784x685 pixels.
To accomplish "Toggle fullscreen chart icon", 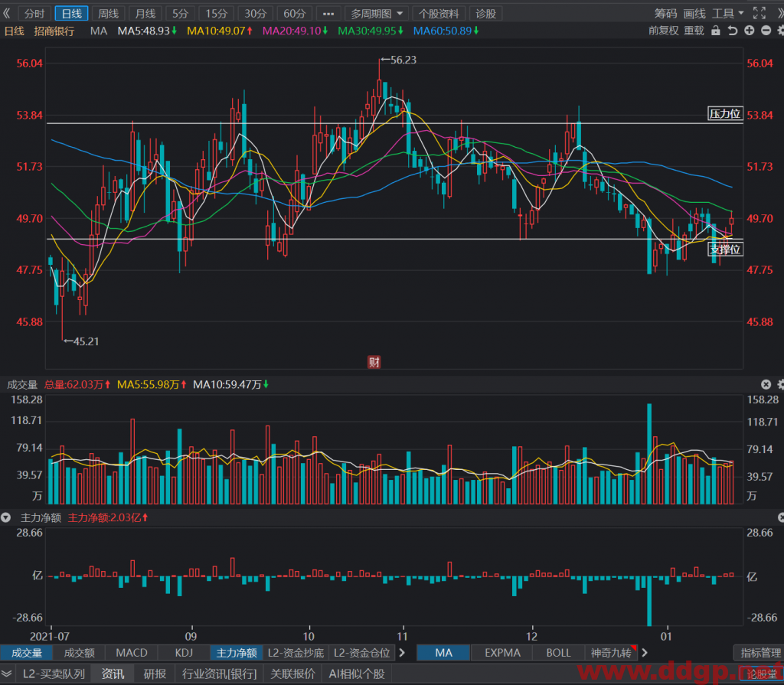I will coord(759,13).
